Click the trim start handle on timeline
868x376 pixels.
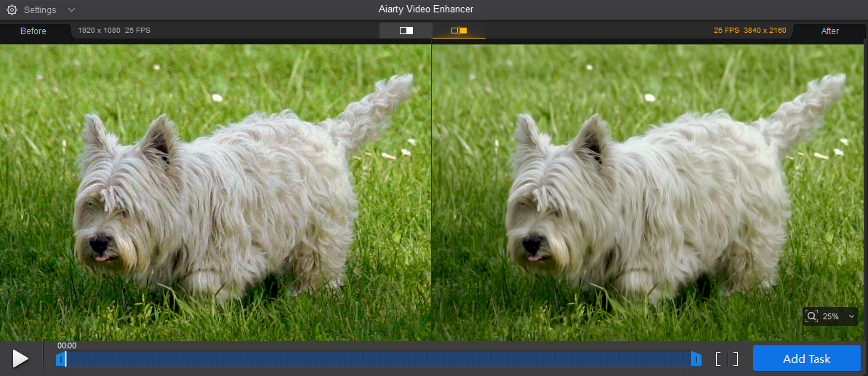pos(60,359)
